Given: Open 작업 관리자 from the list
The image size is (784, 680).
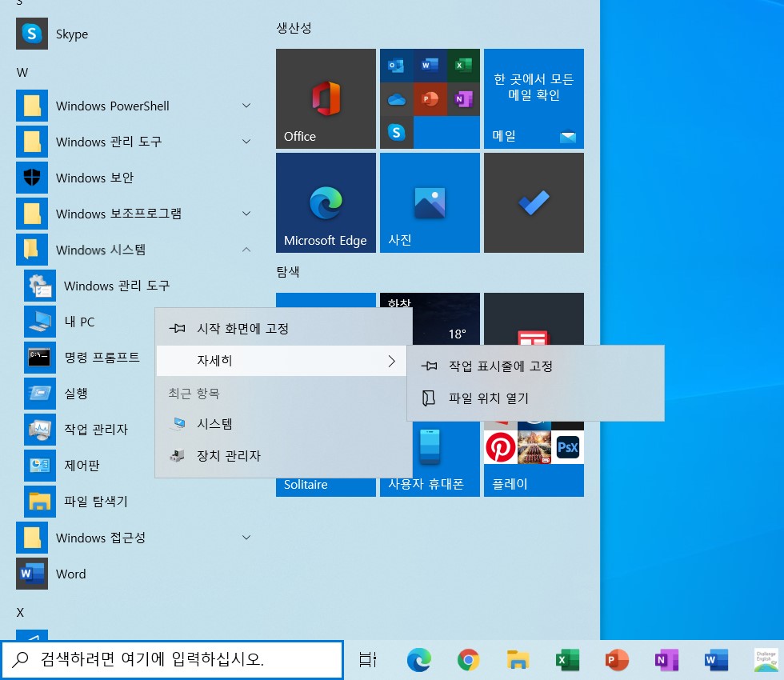Looking at the screenshot, I should tap(89, 430).
